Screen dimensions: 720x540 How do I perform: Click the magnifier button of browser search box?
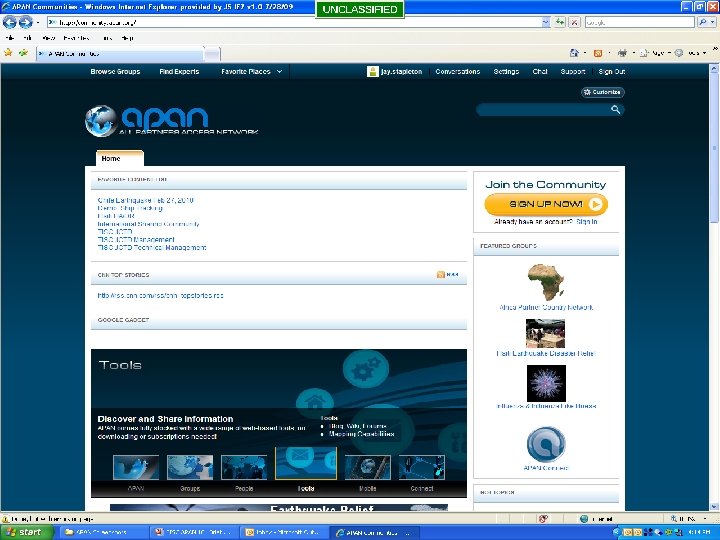[x=703, y=22]
